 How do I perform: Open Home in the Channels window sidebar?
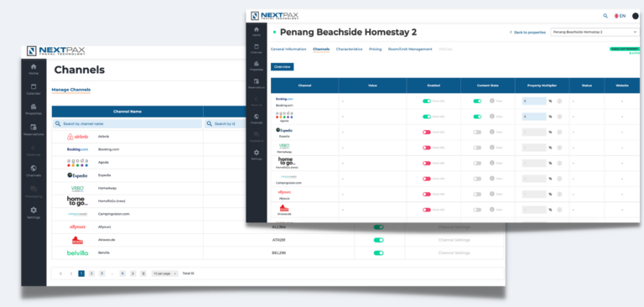[34, 69]
